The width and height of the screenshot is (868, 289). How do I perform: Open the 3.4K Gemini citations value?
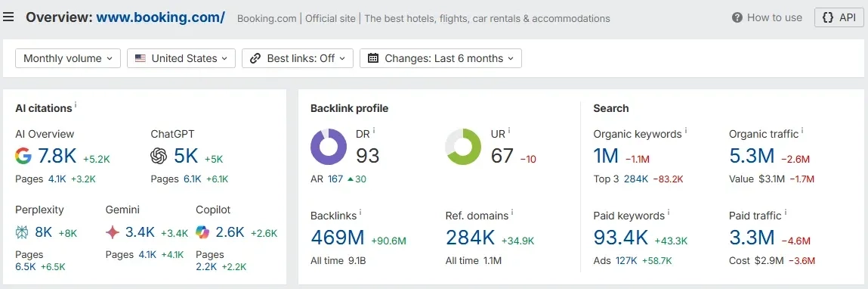(x=140, y=232)
